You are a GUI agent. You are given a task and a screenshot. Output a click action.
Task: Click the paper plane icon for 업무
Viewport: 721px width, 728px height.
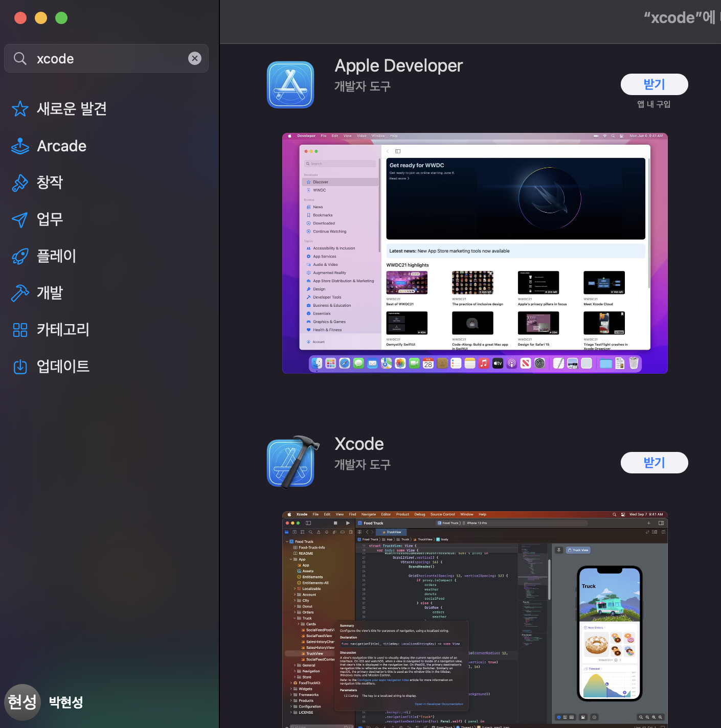tap(20, 219)
